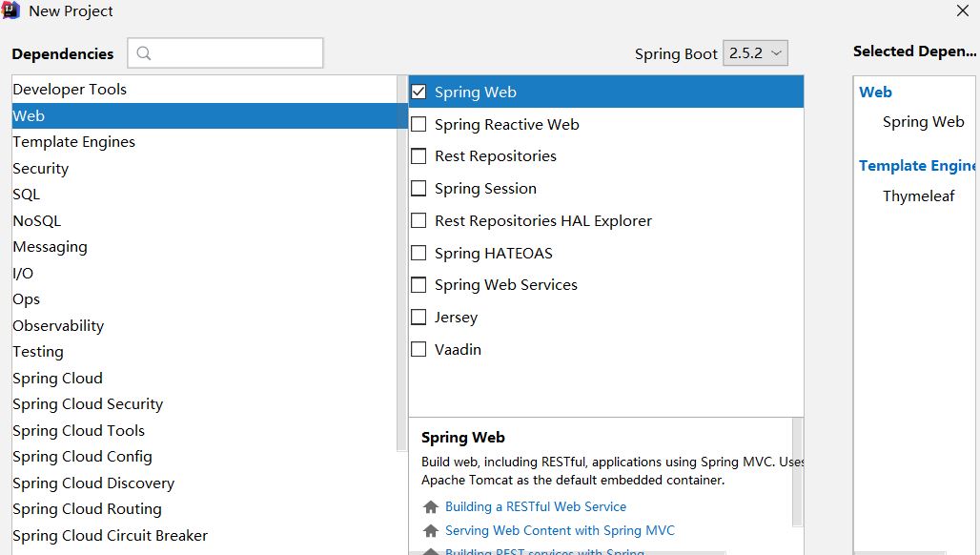Select the Spring Cloud Circuit Breaker category

(204, 536)
